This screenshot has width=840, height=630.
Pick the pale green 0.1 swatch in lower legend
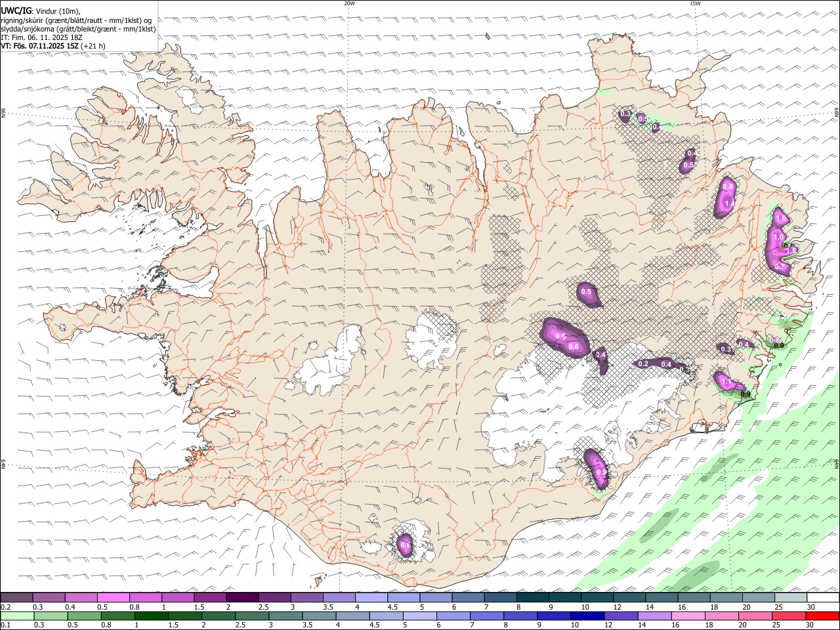[x=17, y=616]
